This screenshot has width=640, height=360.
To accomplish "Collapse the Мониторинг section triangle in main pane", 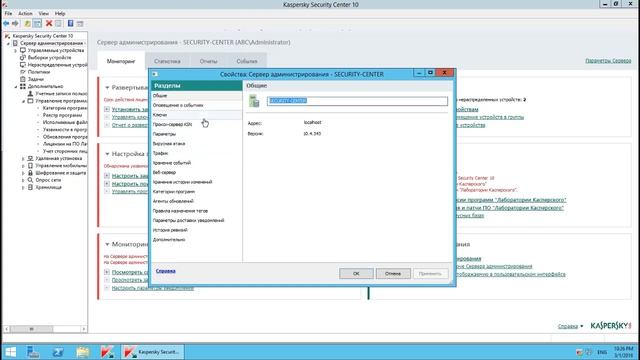I will pos(107,244).
